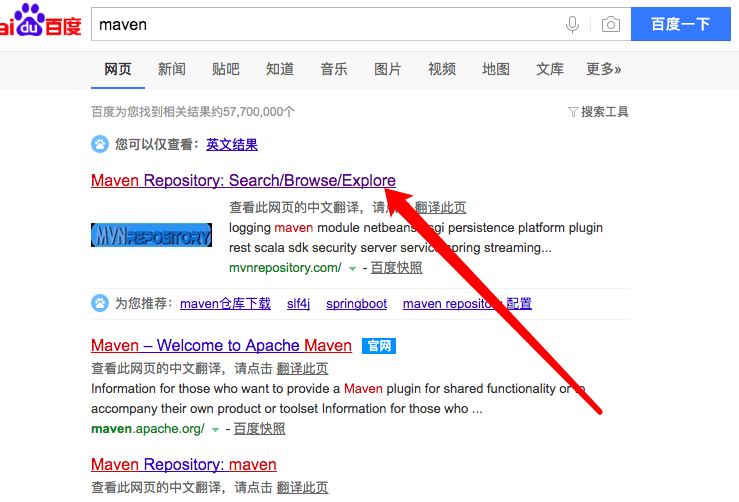
Task: Click the Baidu logo
Action: click(41, 21)
